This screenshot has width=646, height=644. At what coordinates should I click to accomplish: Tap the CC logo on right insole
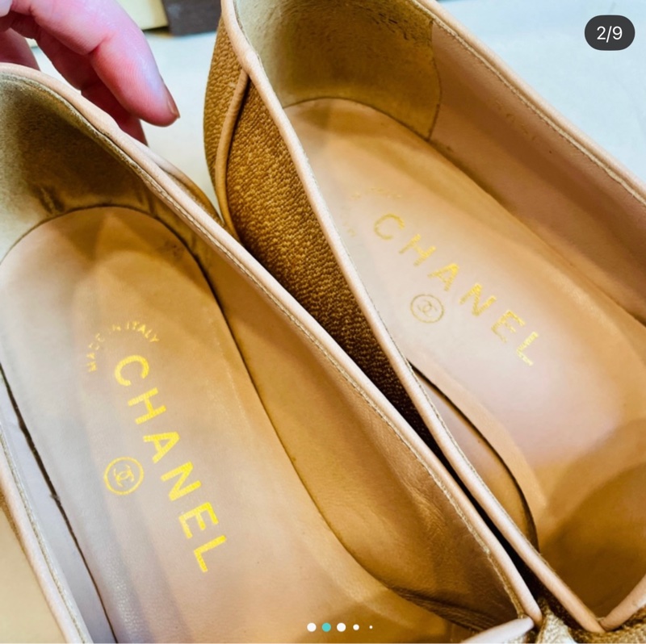tap(426, 307)
